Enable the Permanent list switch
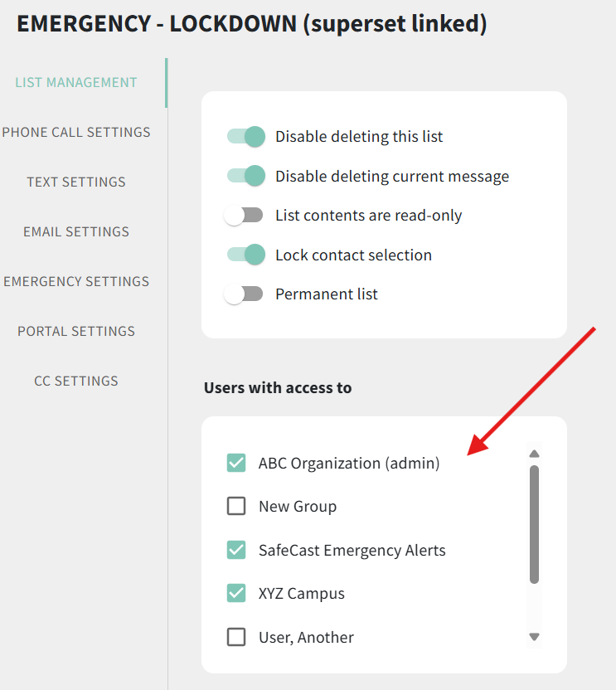The height and width of the screenshot is (690, 616). (x=243, y=294)
